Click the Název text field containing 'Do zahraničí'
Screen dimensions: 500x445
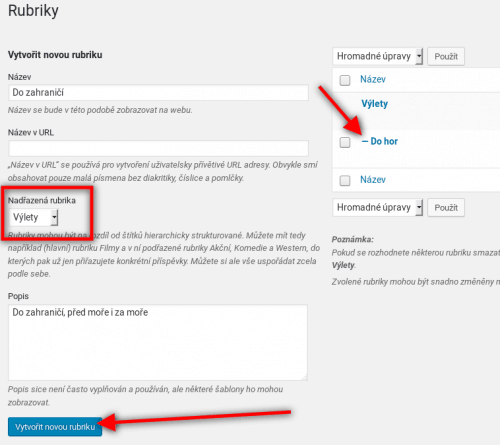click(x=158, y=93)
